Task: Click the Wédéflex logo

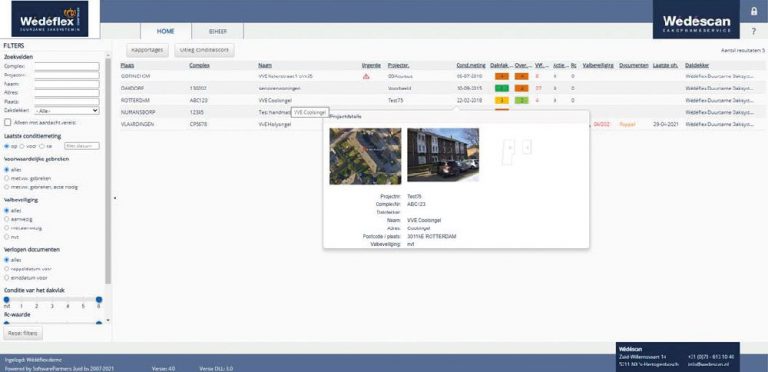Action: click(x=49, y=19)
